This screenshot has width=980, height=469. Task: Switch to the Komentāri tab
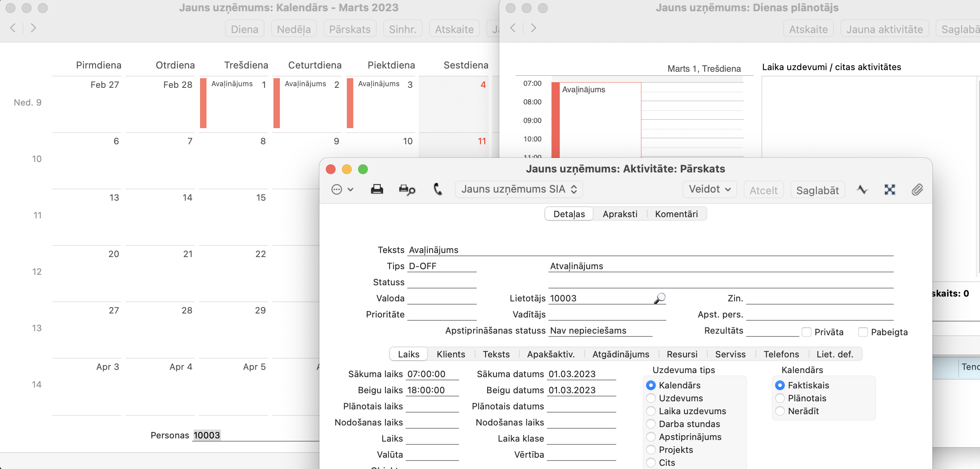(676, 214)
